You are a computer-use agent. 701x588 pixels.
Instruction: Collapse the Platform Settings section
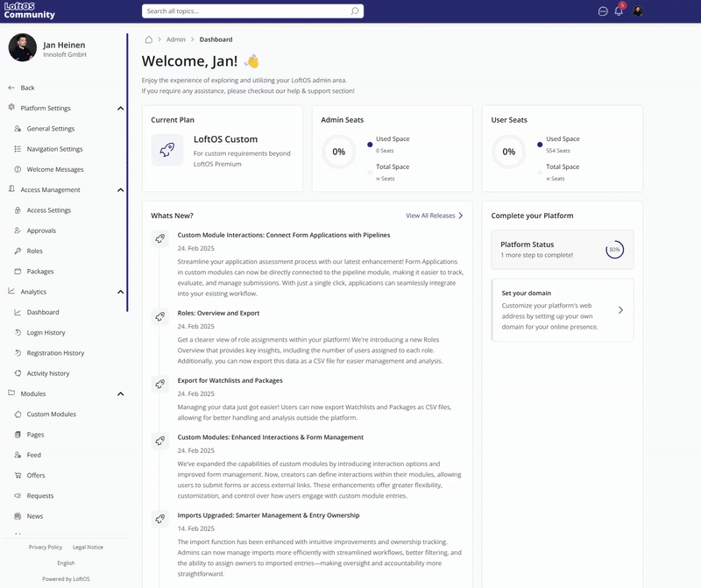[x=120, y=109]
